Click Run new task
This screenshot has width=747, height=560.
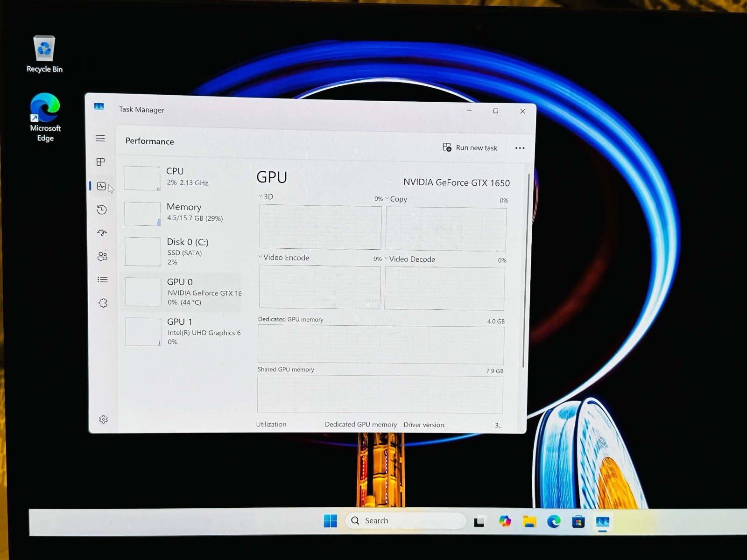coord(470,147)
